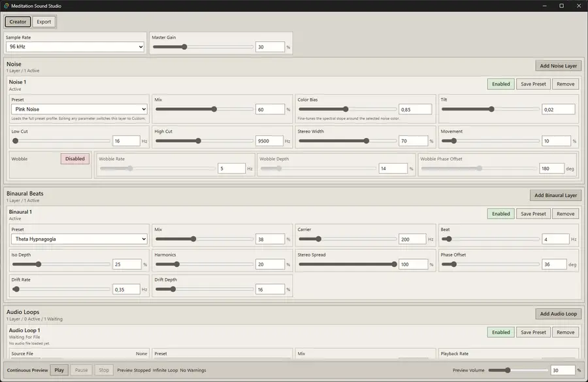588x382 pixels.
Task: Click the Movement value field
Action: point(556,141)
